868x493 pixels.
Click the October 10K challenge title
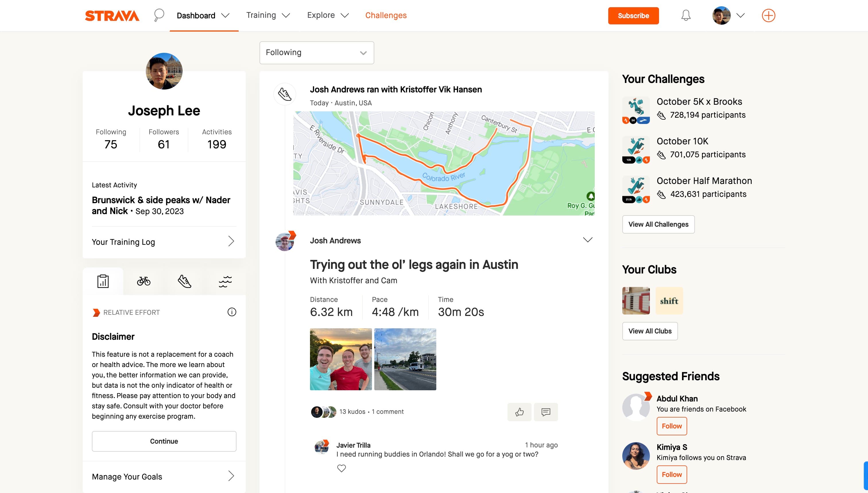682,141
